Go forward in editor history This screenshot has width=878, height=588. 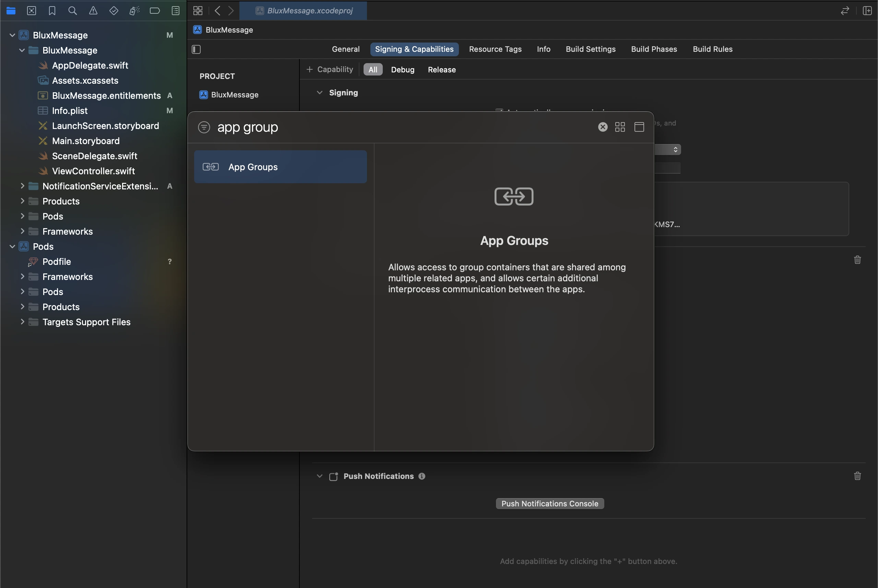click(x=231, y=11)
